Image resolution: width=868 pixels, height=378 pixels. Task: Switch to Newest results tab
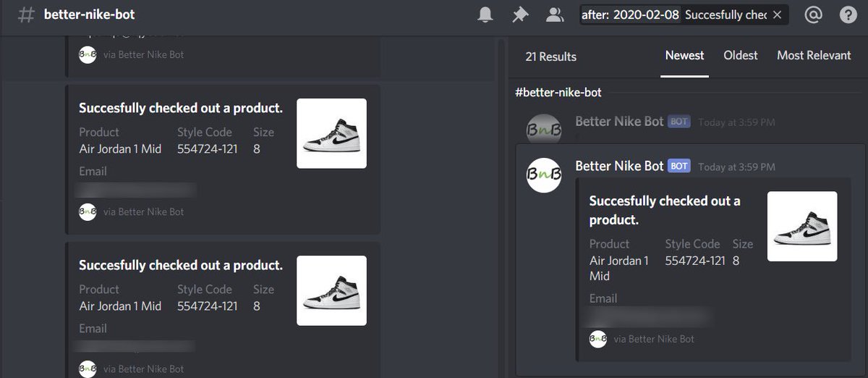click(685, 55)
